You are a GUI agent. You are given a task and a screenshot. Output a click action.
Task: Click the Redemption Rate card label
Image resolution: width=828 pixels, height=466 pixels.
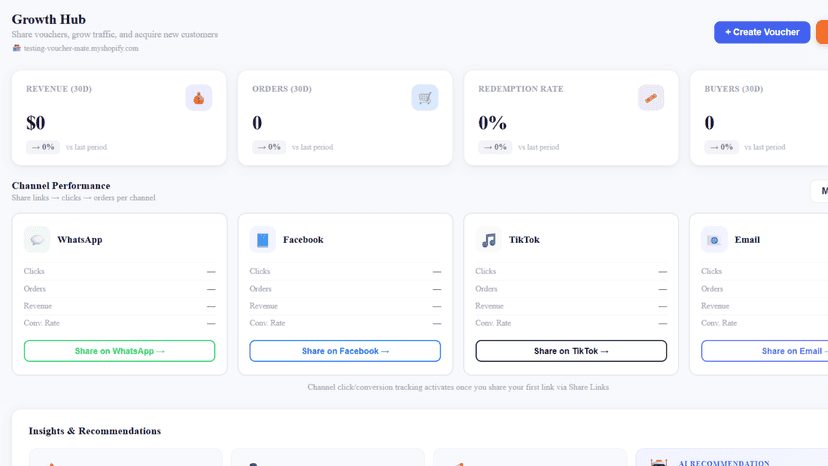pyautogui.click(x=521, y=89)
